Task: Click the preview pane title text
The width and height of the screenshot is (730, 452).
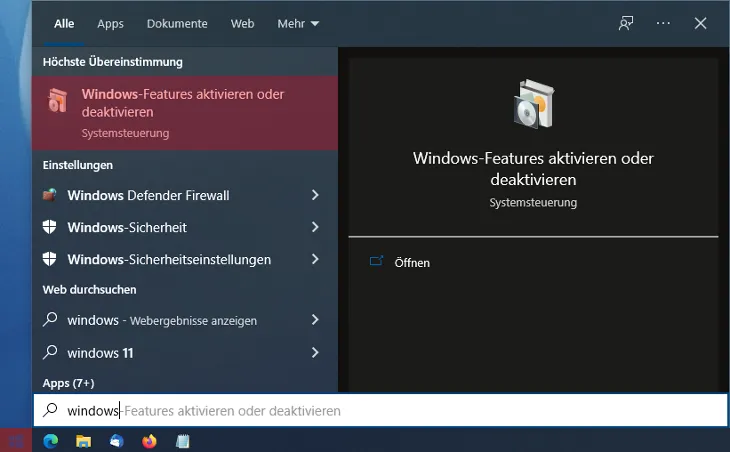Action: pyautogui.click(x=533, y=169)
